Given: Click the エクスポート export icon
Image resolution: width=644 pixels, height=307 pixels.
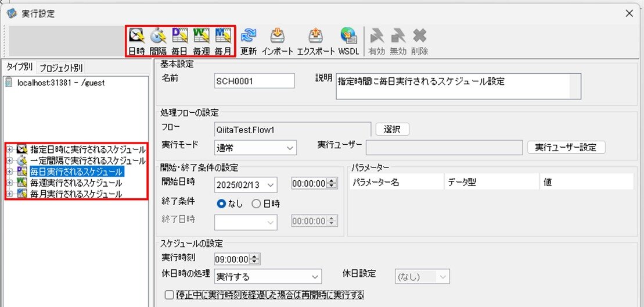Looking at the screenshot, I should pyautogui.click(x=315, y=37).
